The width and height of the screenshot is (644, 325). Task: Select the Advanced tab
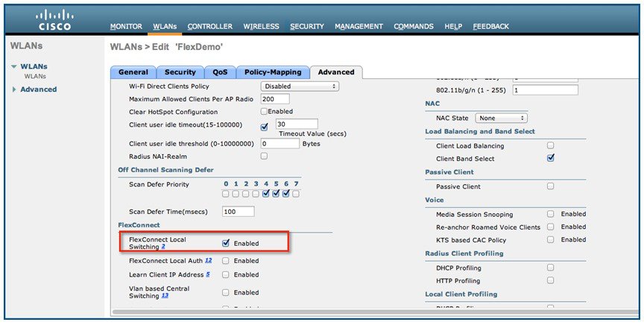[336, 72]
